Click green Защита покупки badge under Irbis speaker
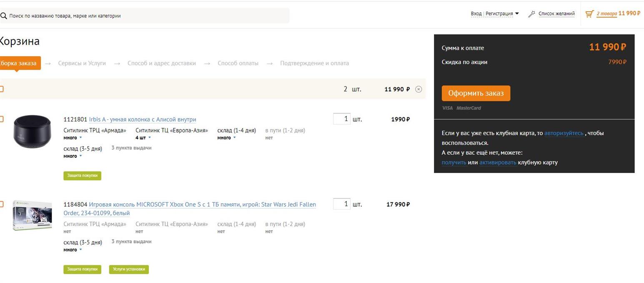644x283 pixels. [x=82, y=176]
